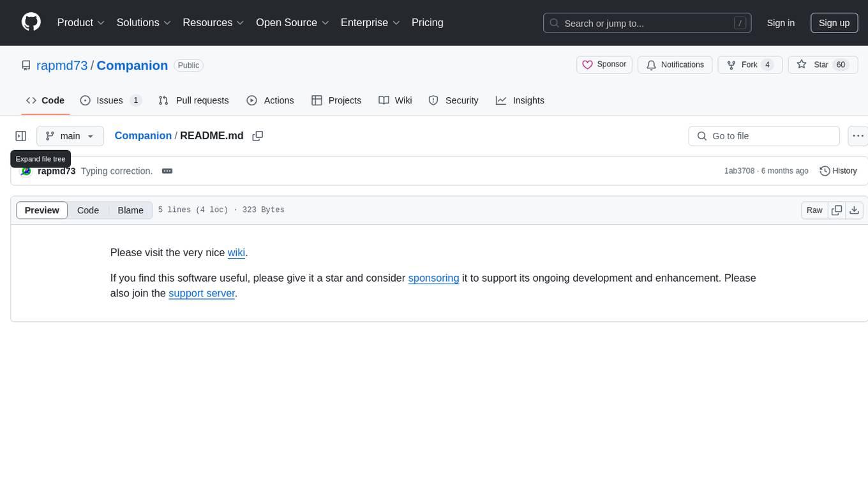The height and width of the screenshot is (488, 868).
Task: Focus the Go to file field
Action: click(764, 136)
